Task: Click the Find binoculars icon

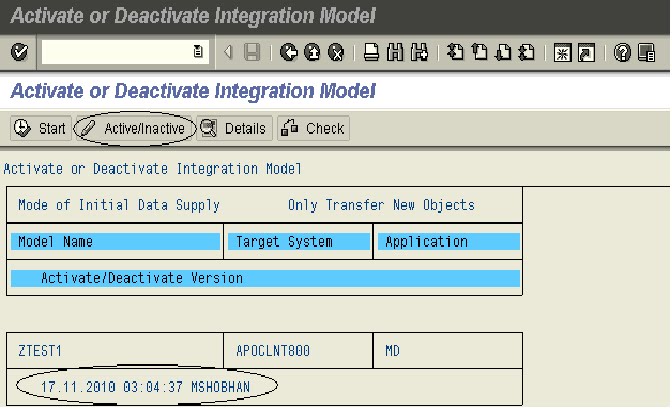Action: coord(395,52)
